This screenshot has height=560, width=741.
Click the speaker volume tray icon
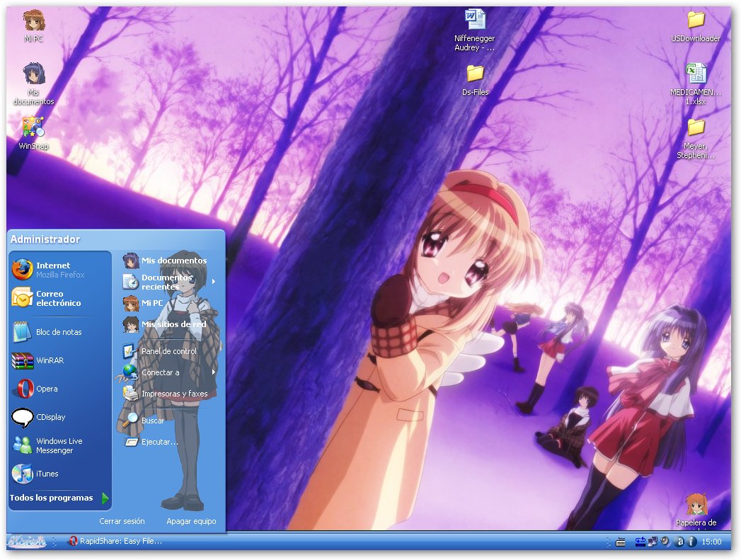665,542
